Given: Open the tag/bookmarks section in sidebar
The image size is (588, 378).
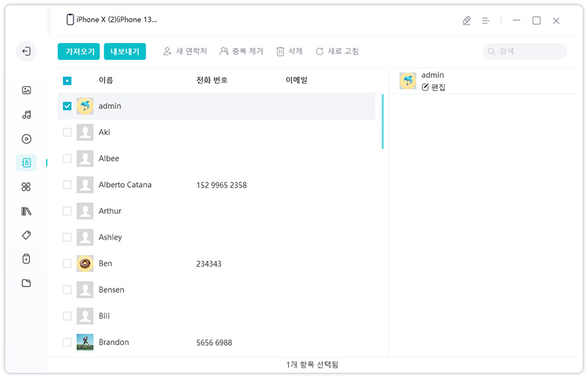Looking at the screenshot, I should pos(27,235).
